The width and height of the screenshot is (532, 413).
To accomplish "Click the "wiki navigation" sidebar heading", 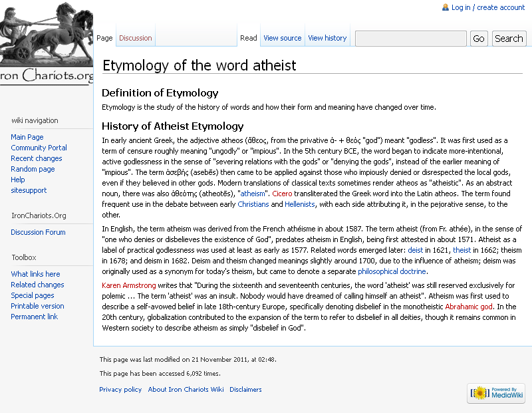I will (35, 120).
